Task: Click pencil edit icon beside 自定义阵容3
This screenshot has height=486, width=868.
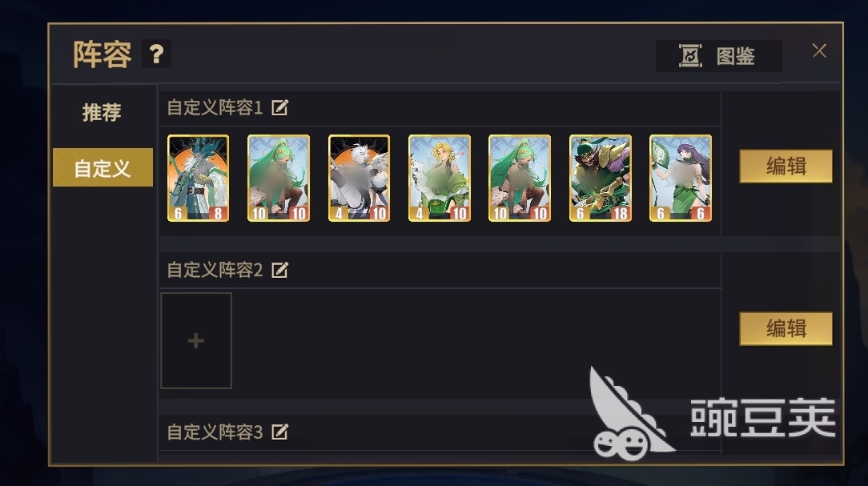Action: click(280, 432)
